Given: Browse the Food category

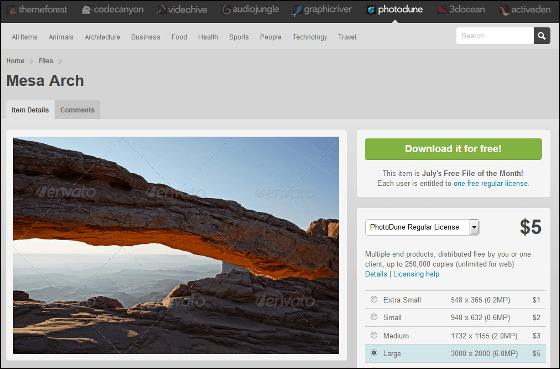Looking at the screenshot, I should [x=179, y=37].
